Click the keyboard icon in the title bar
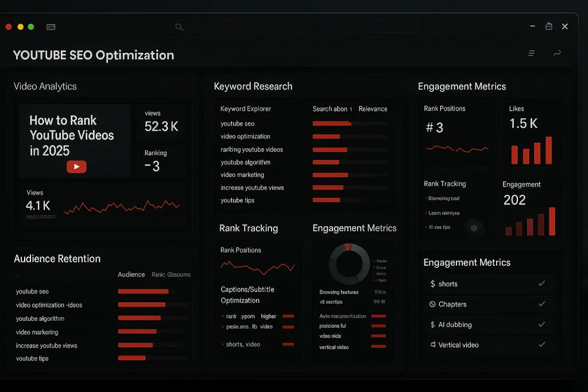Screen dimensions: 588x392 point(51,26)
